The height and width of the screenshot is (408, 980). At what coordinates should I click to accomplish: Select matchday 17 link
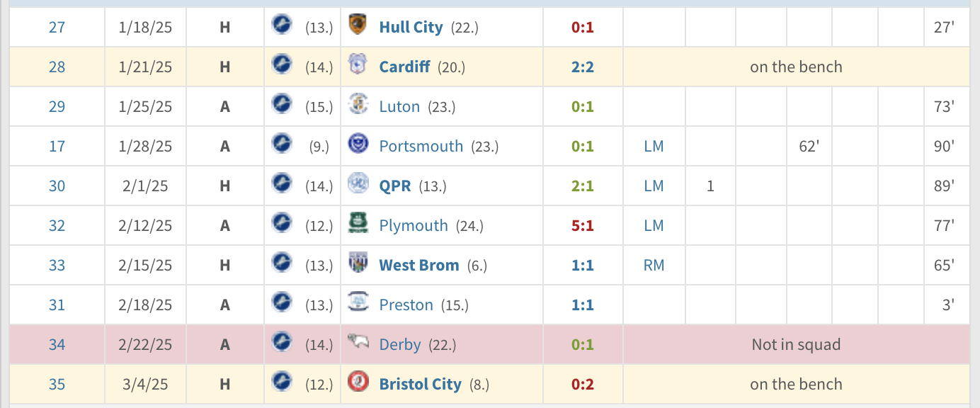coord(57,146)
